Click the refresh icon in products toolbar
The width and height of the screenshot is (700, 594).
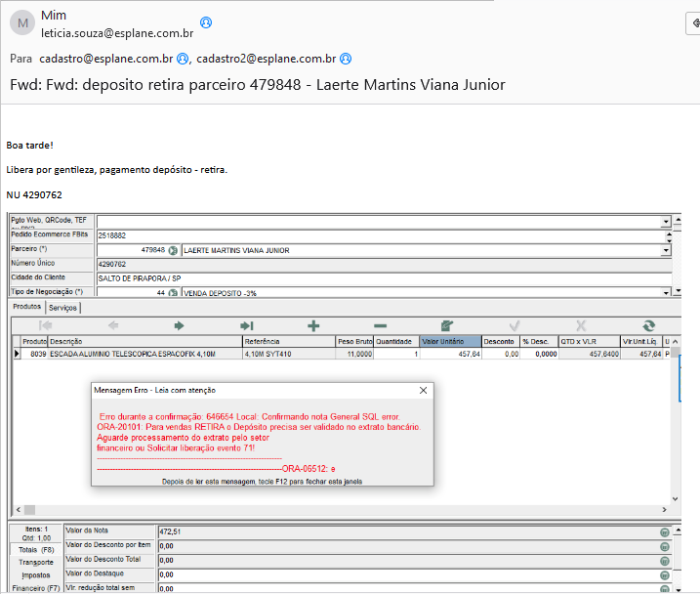coord(648,325)
